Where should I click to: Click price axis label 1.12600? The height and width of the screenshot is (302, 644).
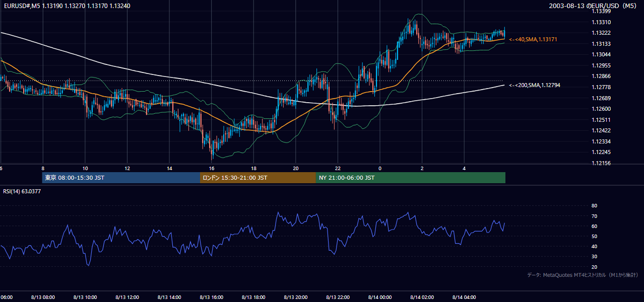[x=601, y=109]
